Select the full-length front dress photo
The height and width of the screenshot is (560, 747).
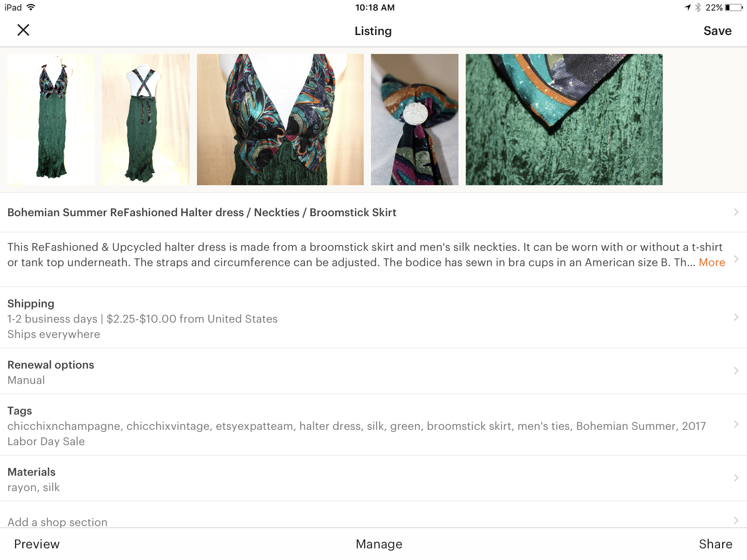pyautogui.click(x=51, y=119)
